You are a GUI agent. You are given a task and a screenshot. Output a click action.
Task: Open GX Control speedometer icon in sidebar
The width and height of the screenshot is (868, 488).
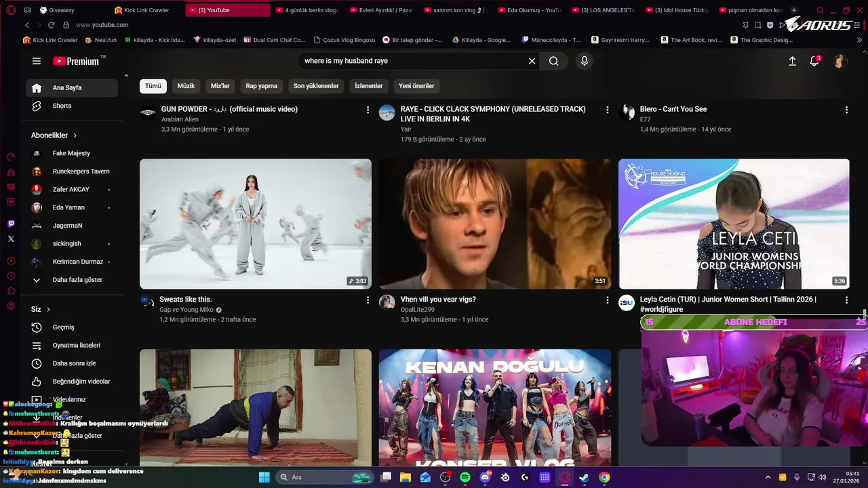pos(11,157)
